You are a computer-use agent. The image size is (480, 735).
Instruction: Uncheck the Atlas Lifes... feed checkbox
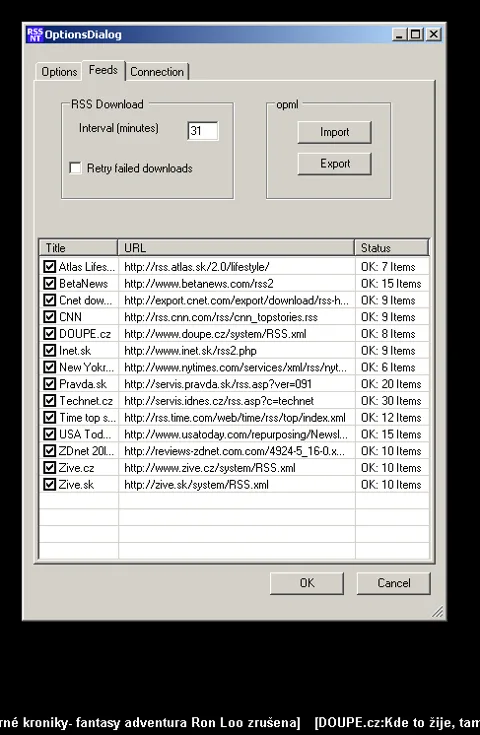click(50, 267)
